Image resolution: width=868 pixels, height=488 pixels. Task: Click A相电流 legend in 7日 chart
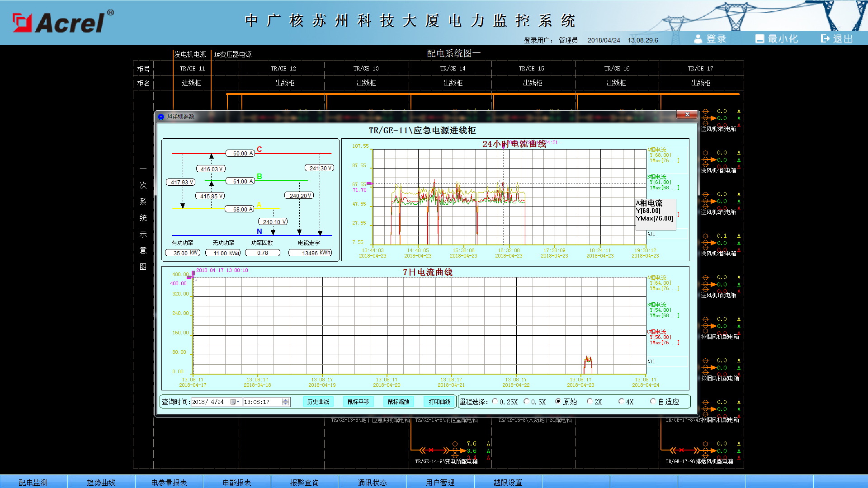point(663,283)
